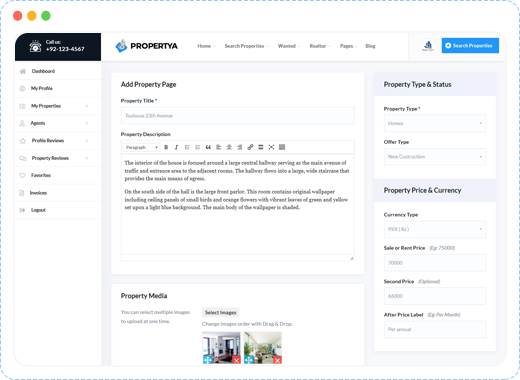Image resolution: width=520 pixels, height=380 pixels.
Task: Focus the Second Price field
Action: [x=435, y=296]
